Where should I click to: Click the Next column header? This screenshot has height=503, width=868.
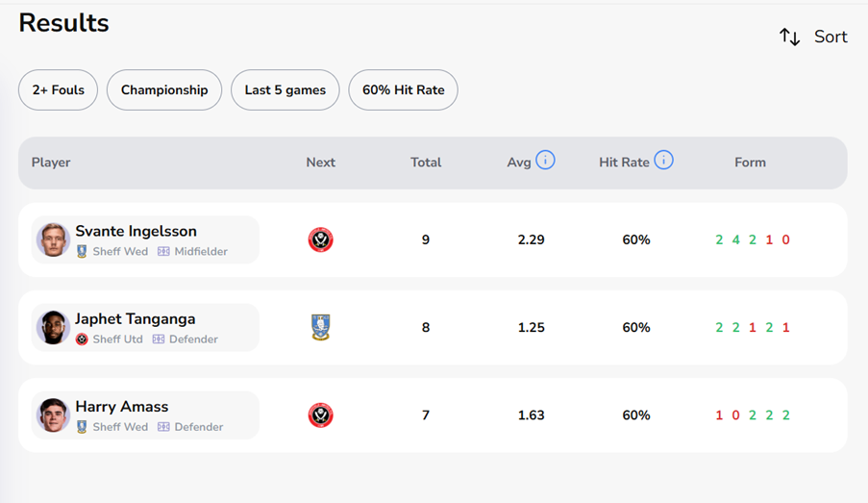pos(321,163)
